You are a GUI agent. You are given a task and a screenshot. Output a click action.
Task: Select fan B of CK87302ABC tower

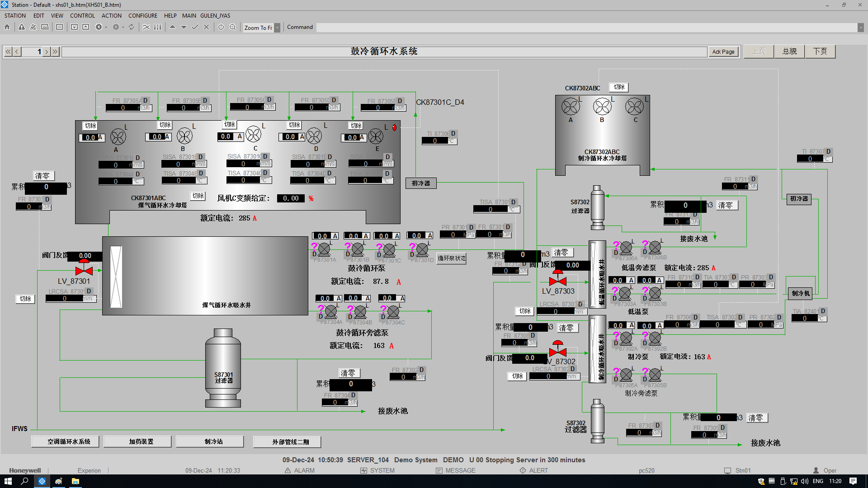coord(602,107)
